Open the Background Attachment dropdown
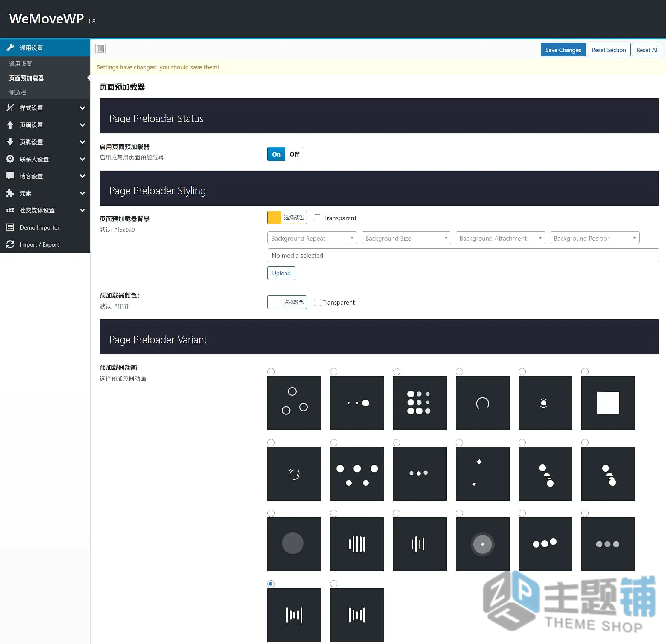This screenshot has width=666, height=644. click(x=500, y=238)
